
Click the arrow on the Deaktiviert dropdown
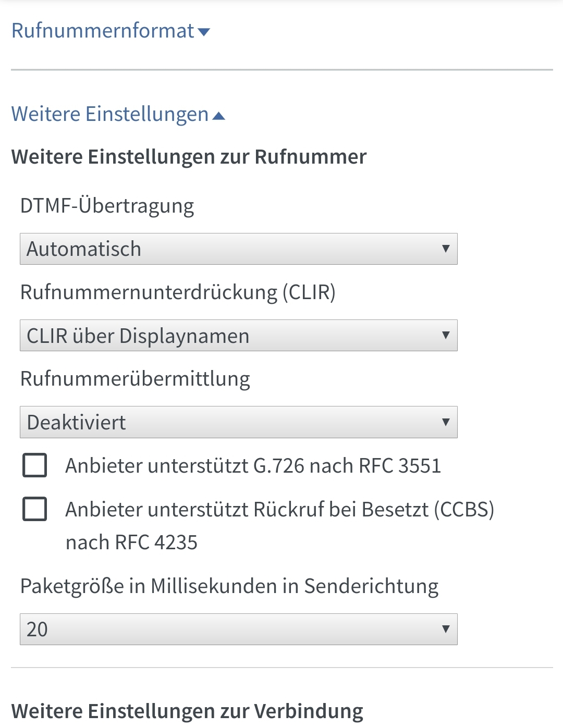tap(446, 422)
